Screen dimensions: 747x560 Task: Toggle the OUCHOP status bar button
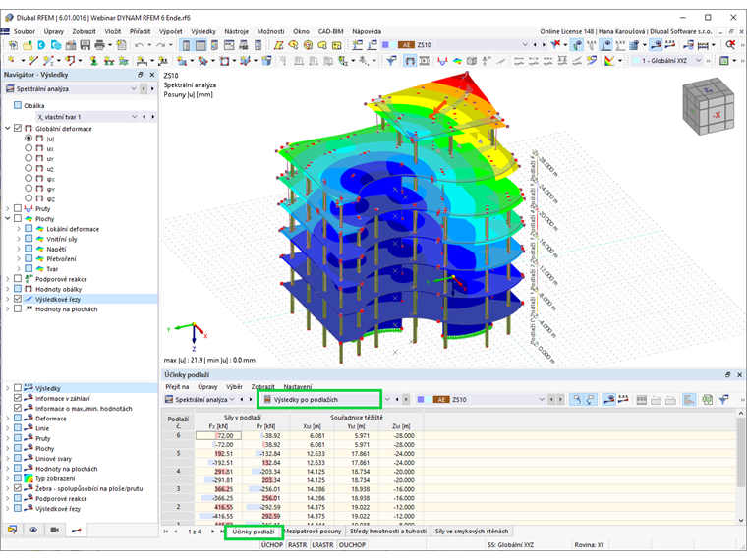[x=352, y=544]
